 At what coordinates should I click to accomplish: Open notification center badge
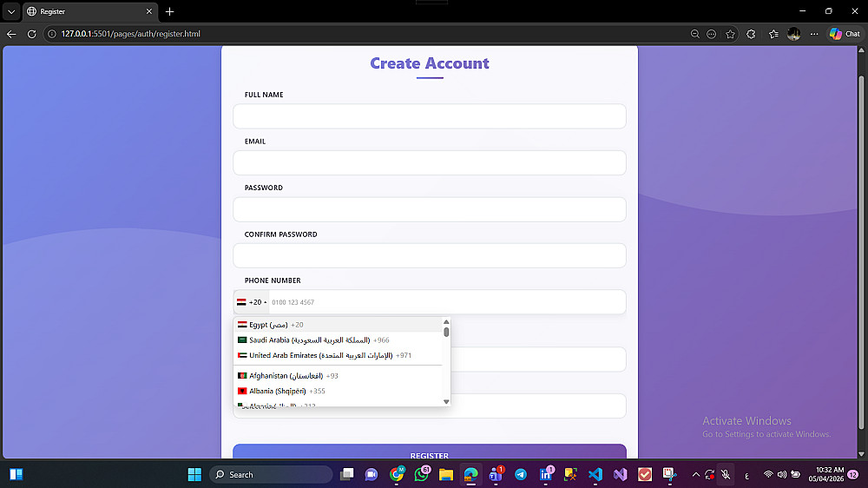pyautogui.click(x=853, y=475)
